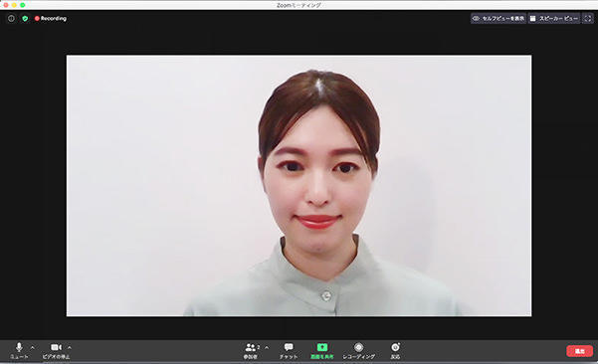The width and height of the screenshot is (598, 364).
Task: Click the red Recording indicator
Action: click(51, 18)
